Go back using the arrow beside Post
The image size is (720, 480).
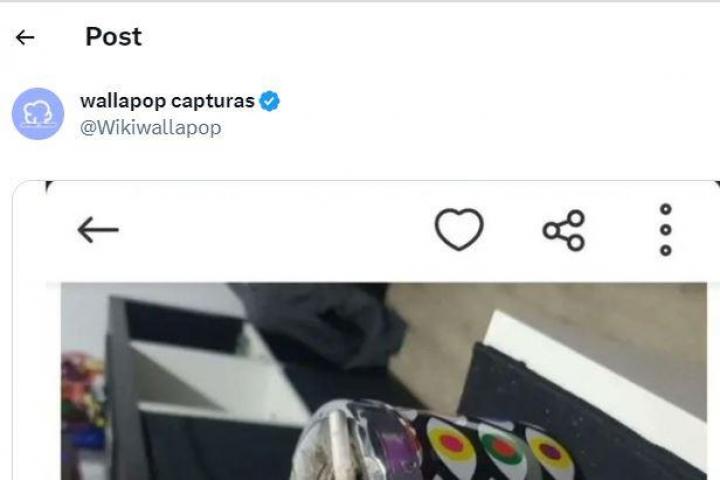point(25,37)
